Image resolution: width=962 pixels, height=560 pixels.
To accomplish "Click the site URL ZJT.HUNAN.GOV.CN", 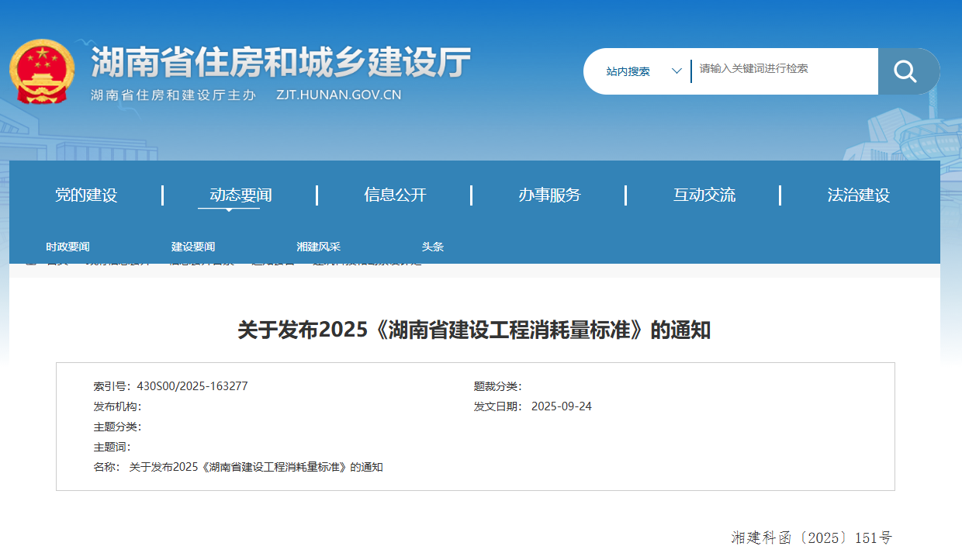I will tap(338, 95).
